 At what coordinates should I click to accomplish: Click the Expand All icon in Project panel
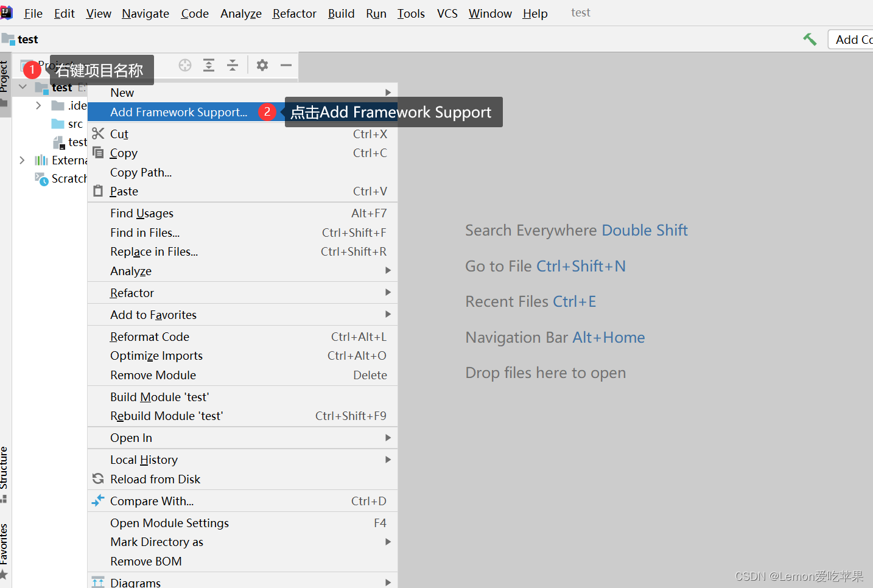click(209, 65)
